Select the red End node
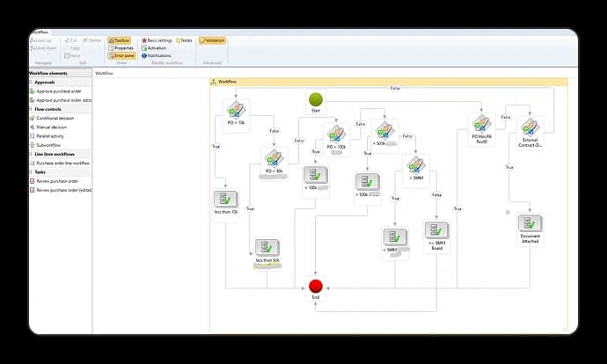This screenshot has width=607, height=364. pos(315,286)
